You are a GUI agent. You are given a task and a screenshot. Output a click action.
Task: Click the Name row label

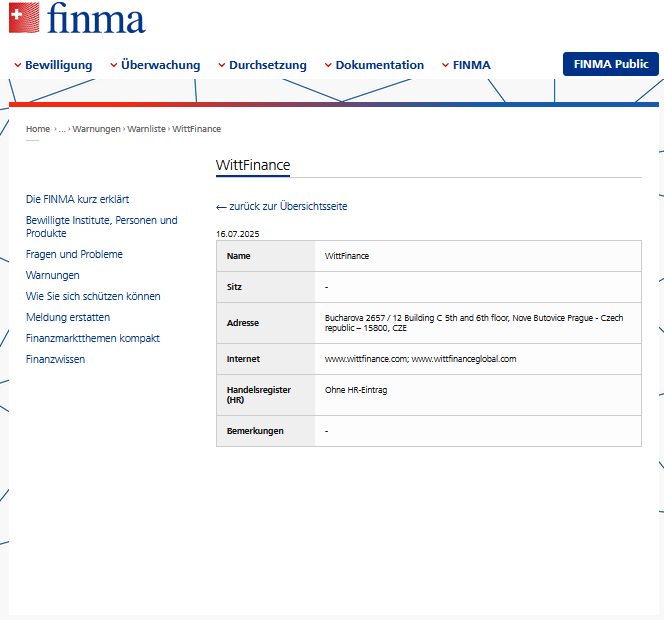point(238,256)
